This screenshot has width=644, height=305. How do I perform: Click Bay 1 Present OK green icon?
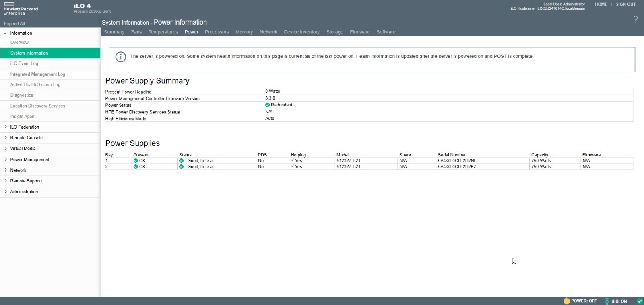(136, 160)
